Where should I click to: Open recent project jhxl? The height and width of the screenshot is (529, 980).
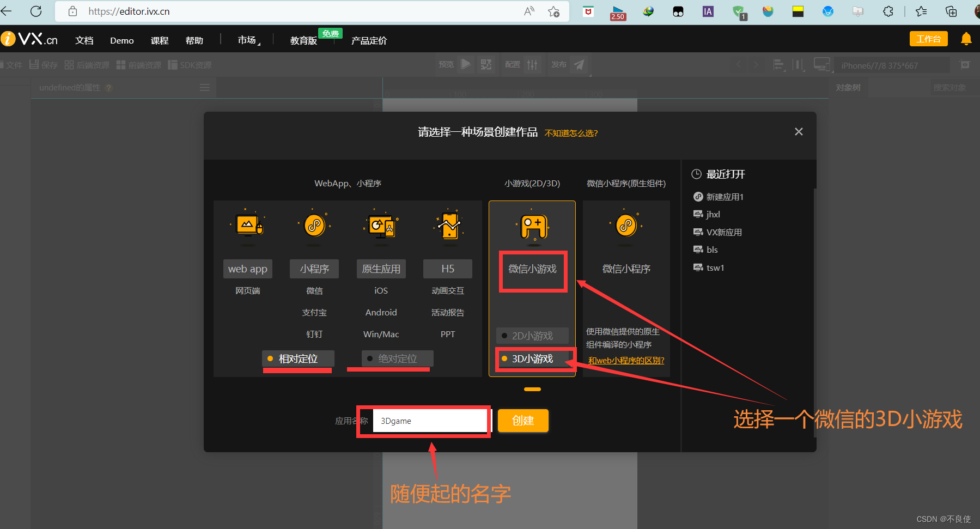(707, 214)
